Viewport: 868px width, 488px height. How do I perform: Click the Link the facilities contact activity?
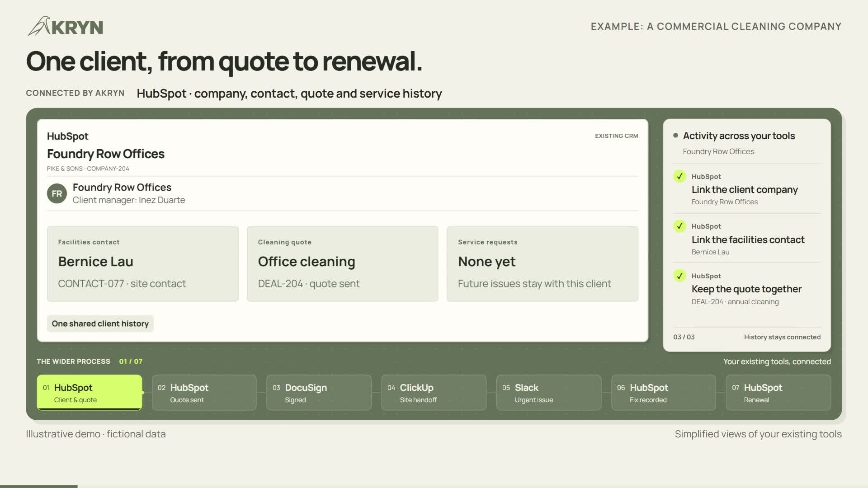pos(747,239)
